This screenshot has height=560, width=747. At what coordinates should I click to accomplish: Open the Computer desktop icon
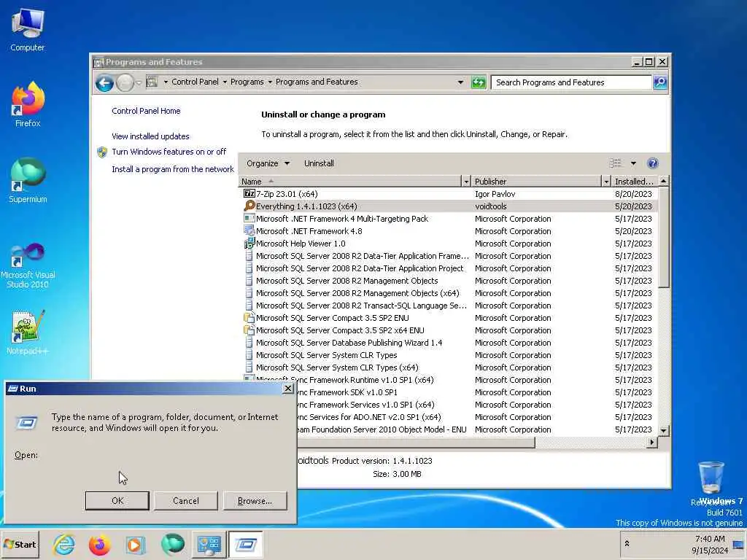(28, 29)
